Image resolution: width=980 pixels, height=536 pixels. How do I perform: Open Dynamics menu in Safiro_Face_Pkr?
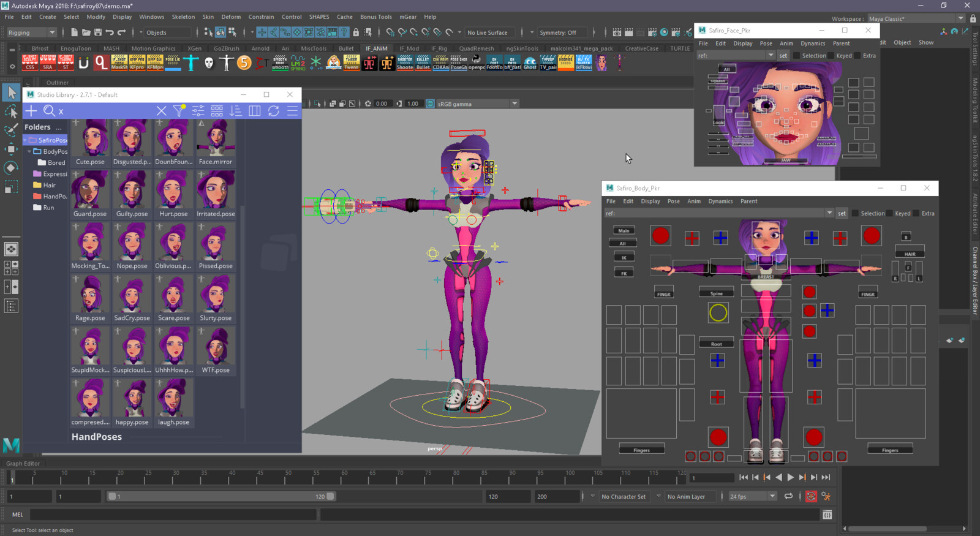point(813,43)
